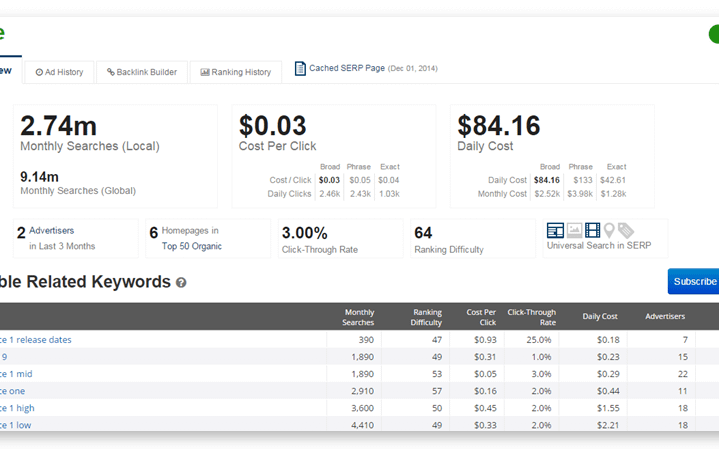Click the green circle icon at top right
The image size is (719, 449).
click(714, 34)
